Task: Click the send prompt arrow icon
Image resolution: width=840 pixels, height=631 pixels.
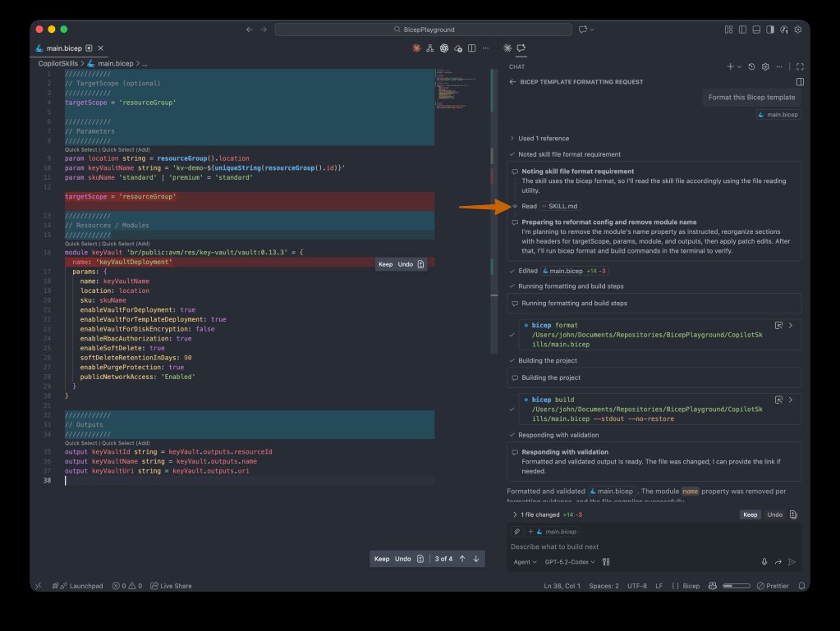Action: pyautogui.click(x=792, y=562)
